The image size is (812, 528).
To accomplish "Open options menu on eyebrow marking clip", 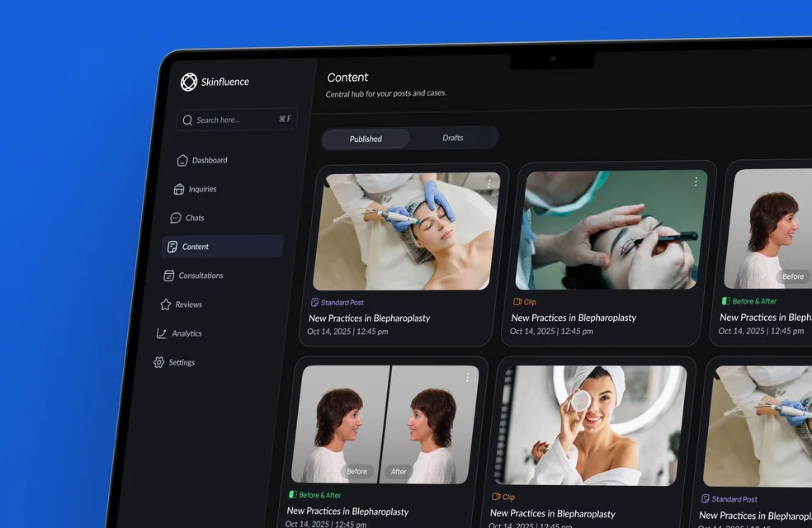I will pos(696,181).
